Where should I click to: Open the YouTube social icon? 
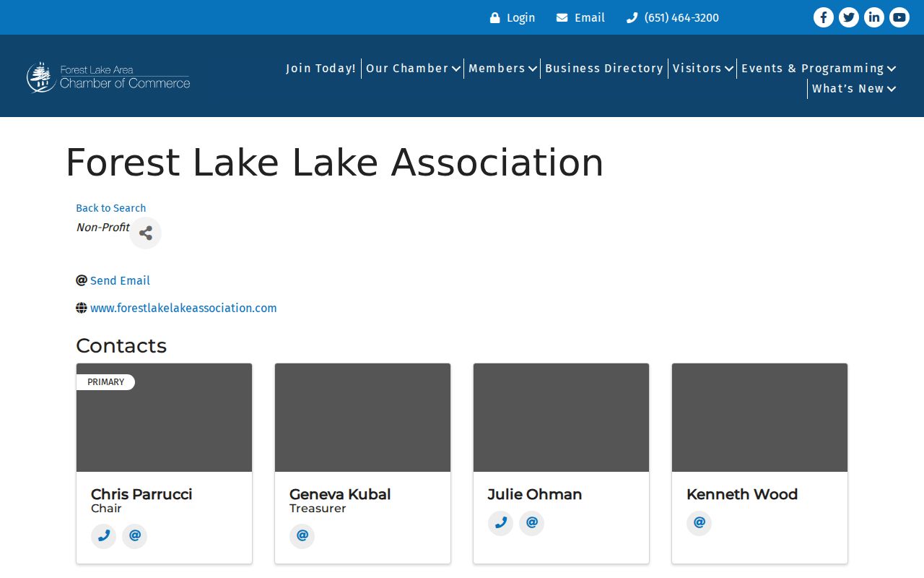pyautogui.click(x=899, y=17)
